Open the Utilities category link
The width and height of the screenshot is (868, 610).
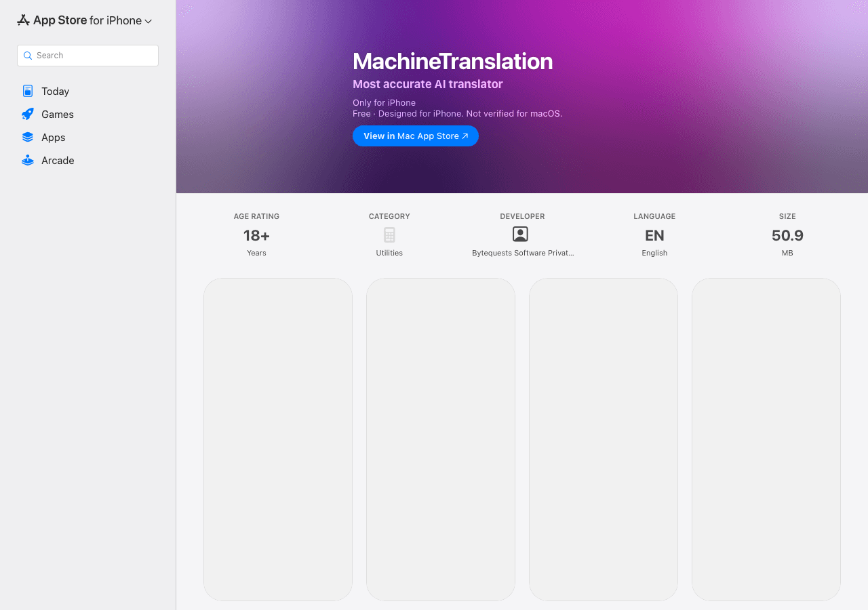point(389,253)
